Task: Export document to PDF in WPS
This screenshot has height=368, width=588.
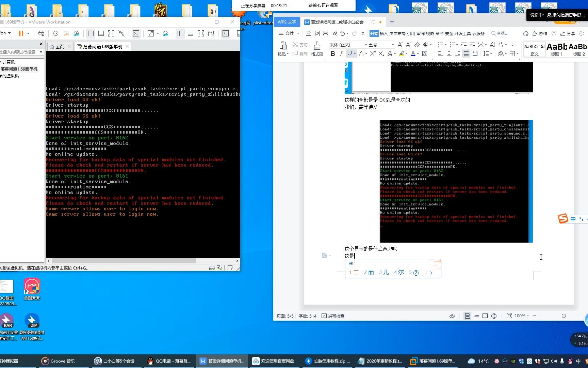Action: 317,33
